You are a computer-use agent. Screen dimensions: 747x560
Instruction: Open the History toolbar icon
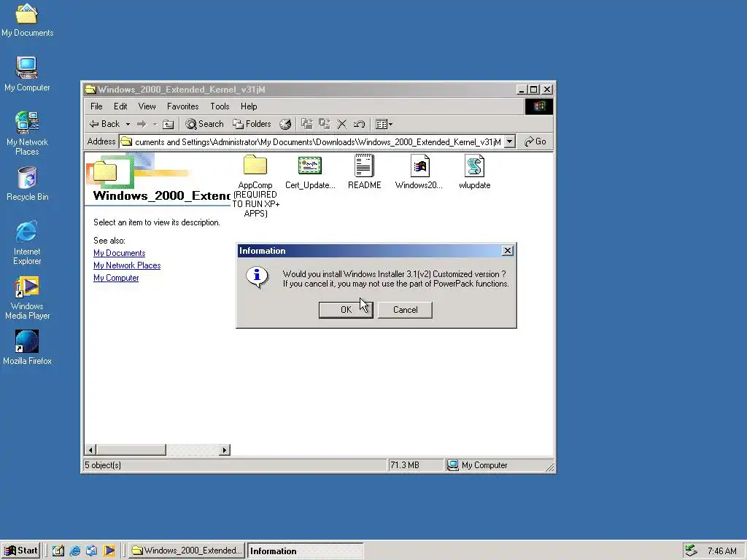tap(285, 124)
